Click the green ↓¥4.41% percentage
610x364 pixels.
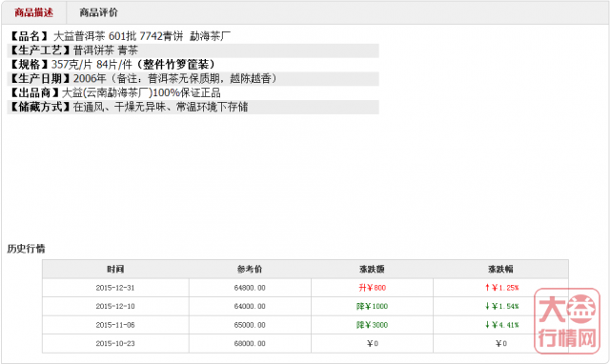point(502,325)
